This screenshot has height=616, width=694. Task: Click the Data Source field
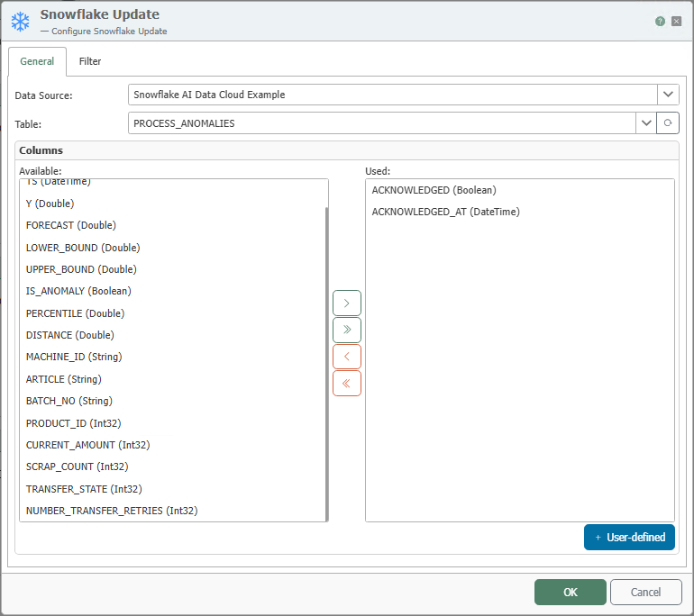393,95
